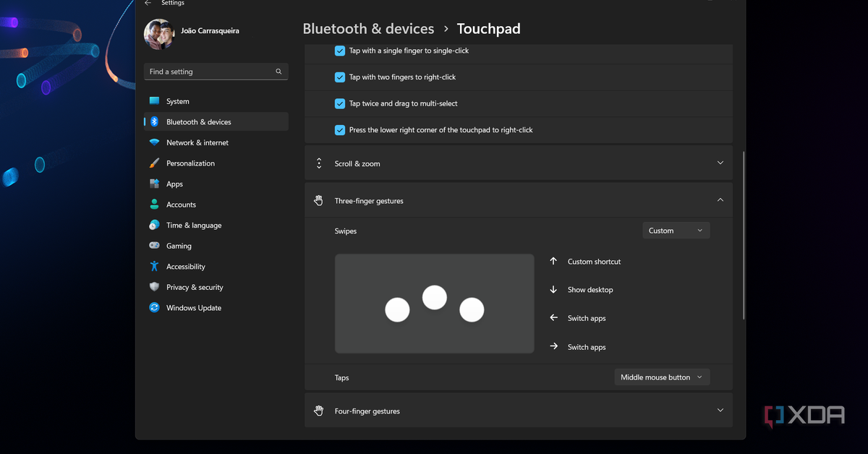
Task: Click the Network & internet Wi-Fi icon
Action: click(x=154, y=142)
